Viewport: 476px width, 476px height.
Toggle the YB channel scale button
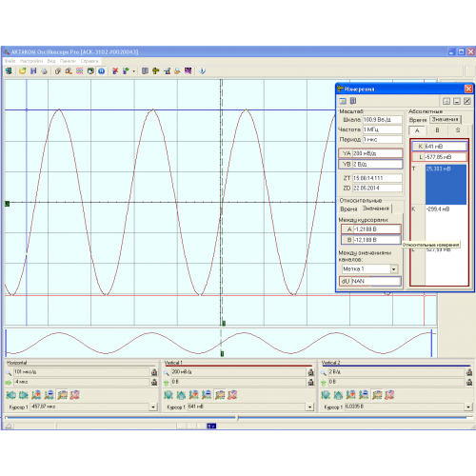click(346, 164)
